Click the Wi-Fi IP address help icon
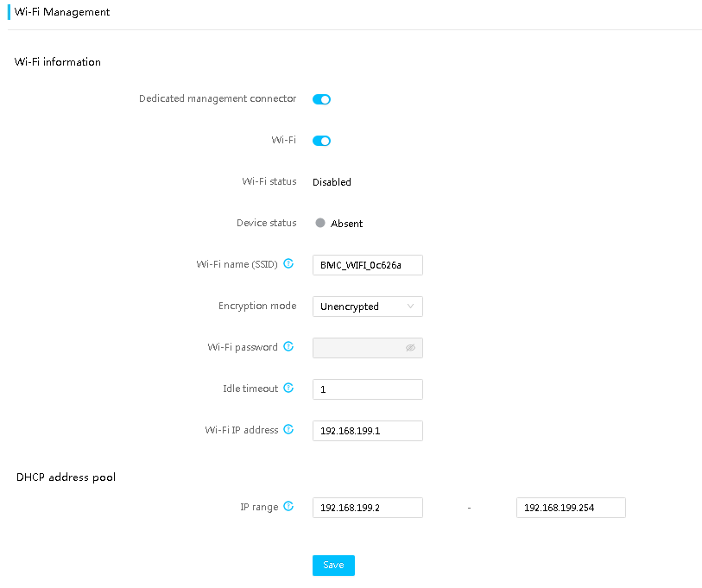702x588 pixels. tap(288, 429)
